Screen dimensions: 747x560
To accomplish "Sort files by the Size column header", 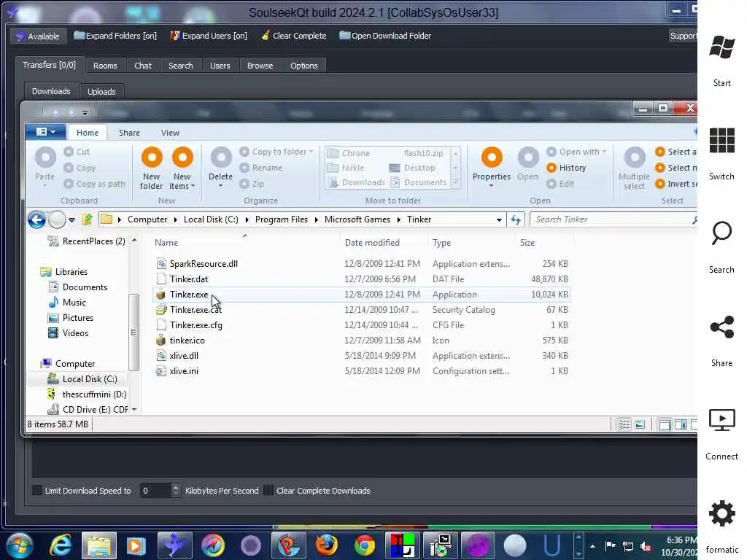I will pyautogui.click(x=527, y=243).
